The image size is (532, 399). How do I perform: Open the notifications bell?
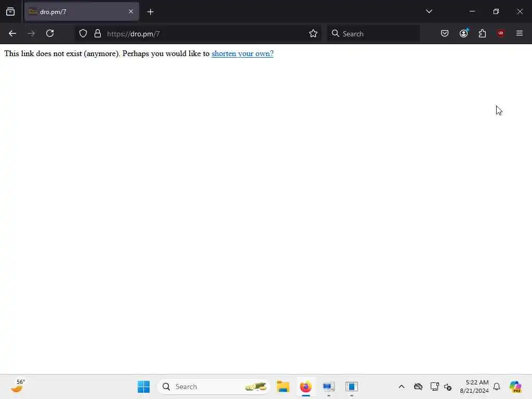pos(497,387)
